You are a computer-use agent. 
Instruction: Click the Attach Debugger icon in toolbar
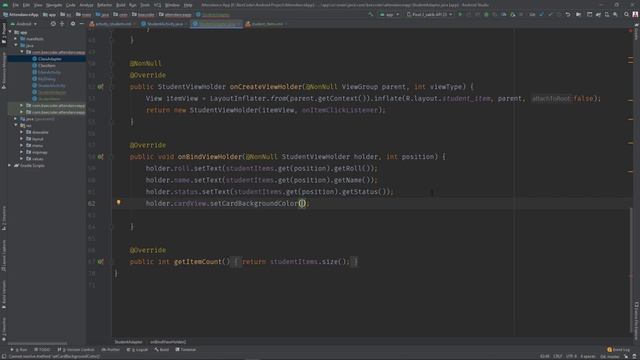point(513,14)
